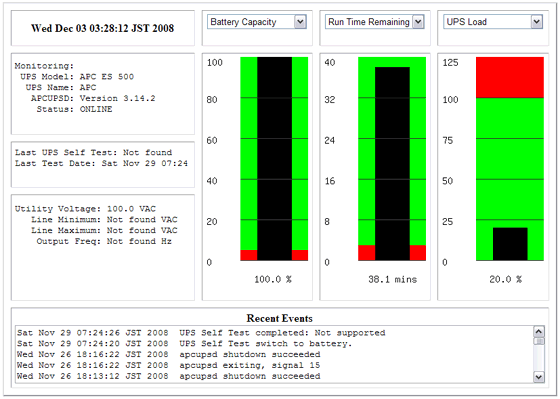Image resolution: width=560 pixels, height=399 pixels.
Task: Click the Monitoring: label
Action: tap(44, 66)
